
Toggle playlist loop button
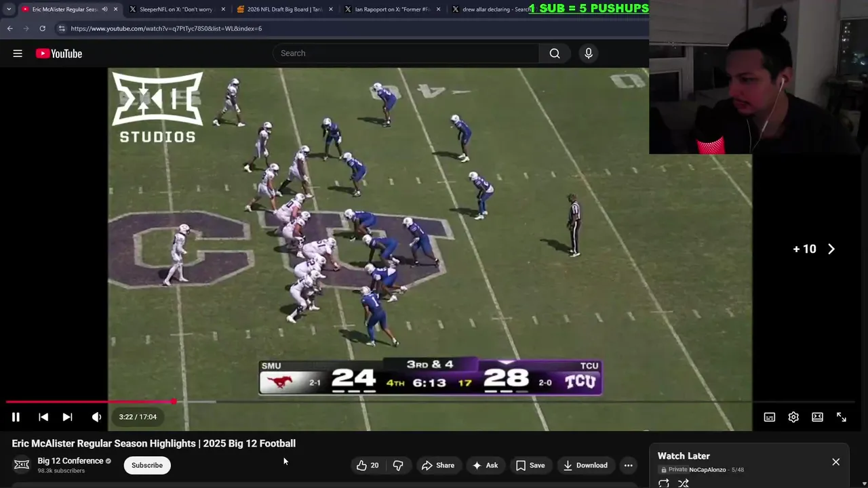[x=664, y=483]
